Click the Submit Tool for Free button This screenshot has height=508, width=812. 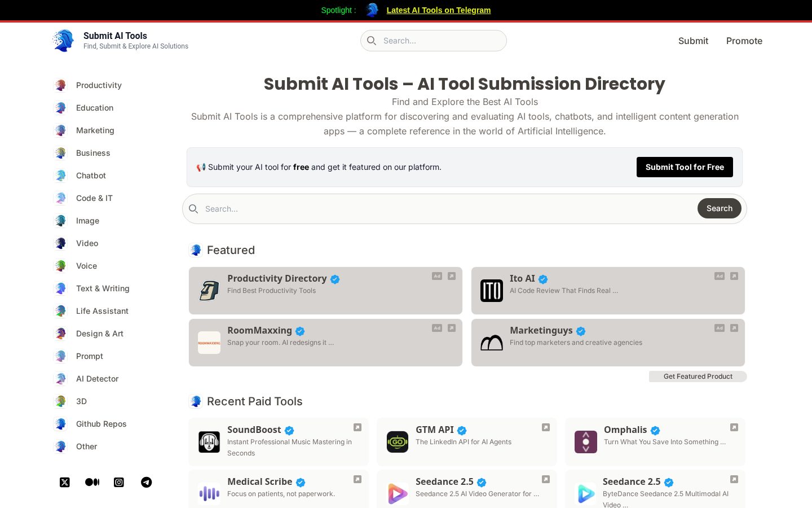tap(685, 167)
